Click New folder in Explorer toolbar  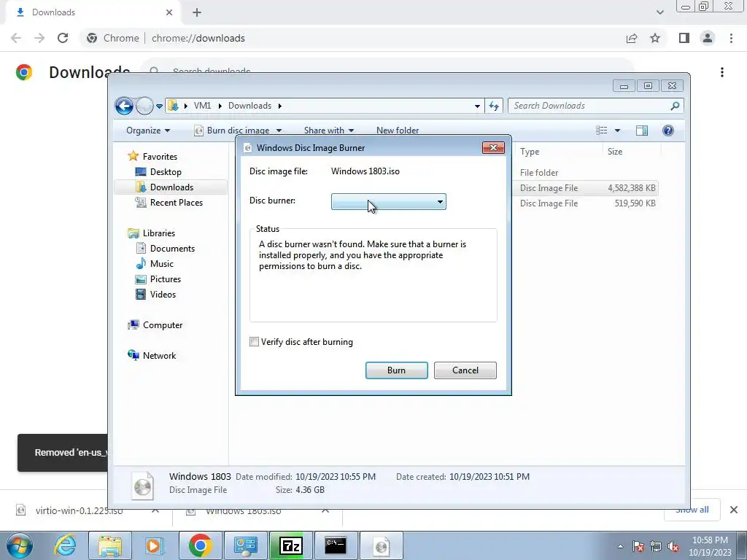pos(398,131)
